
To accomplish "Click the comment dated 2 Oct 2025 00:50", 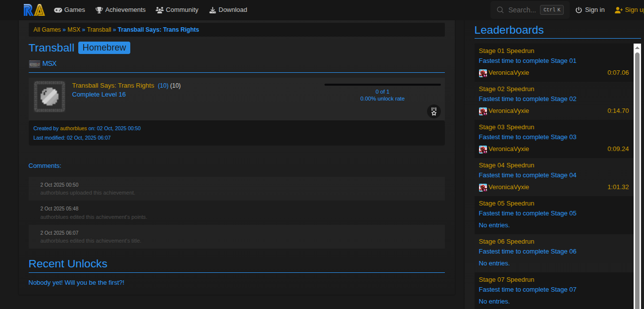I will click(x=237, y=189).
